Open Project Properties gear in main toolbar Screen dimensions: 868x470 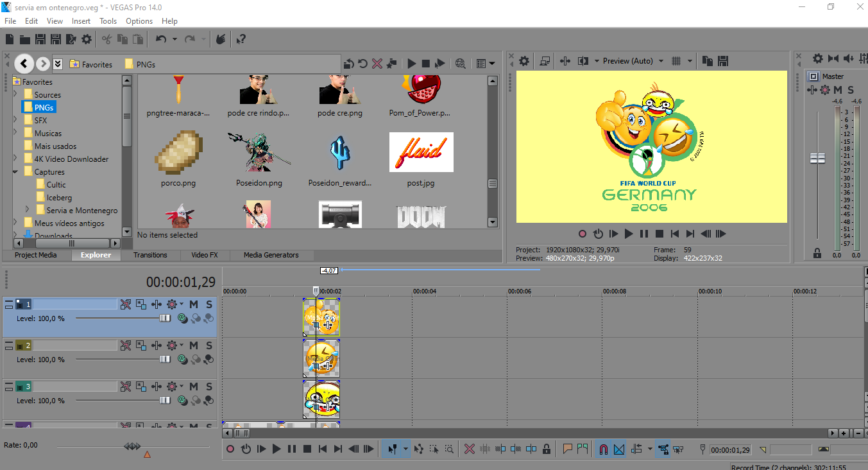click(x=86, y=39)
